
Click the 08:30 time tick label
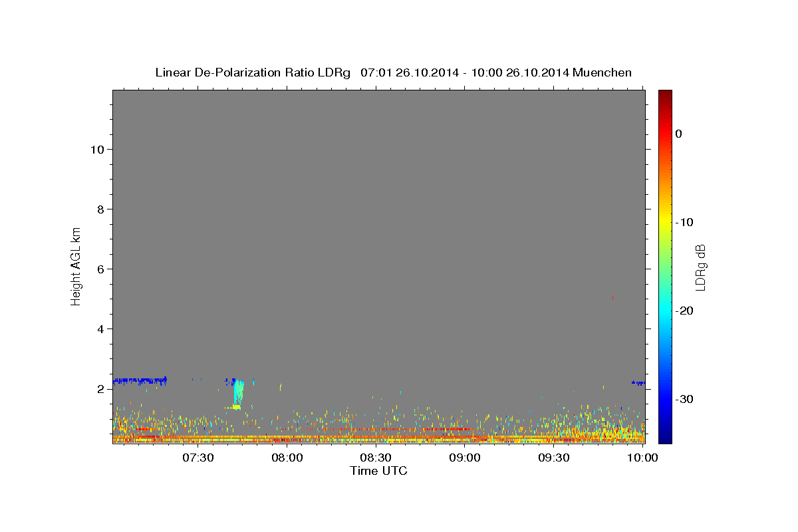[x=376, y=458]
